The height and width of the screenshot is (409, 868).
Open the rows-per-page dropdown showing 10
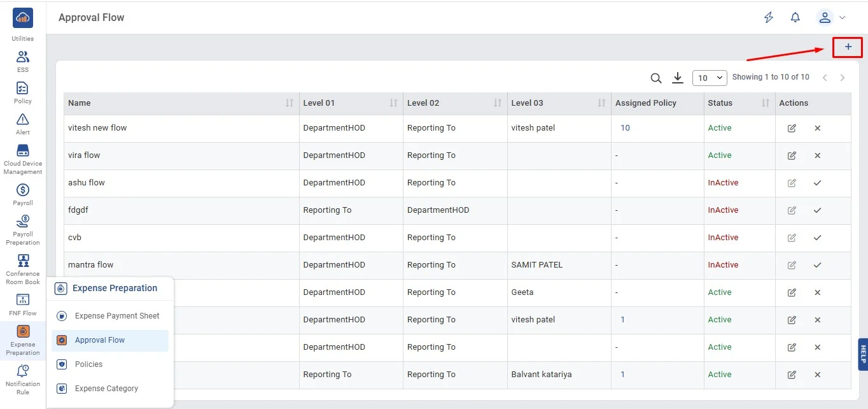coord(710,78)
